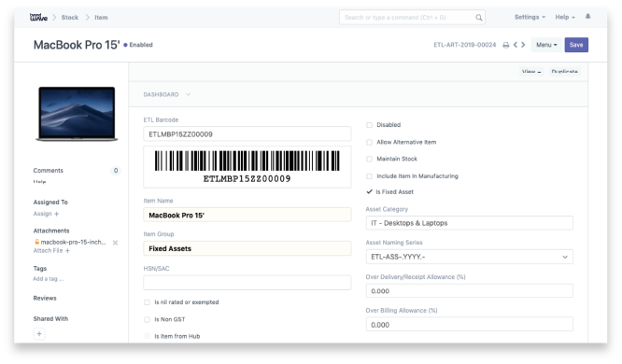Toggle the Disabled checkbox

(x=369, y=125)
